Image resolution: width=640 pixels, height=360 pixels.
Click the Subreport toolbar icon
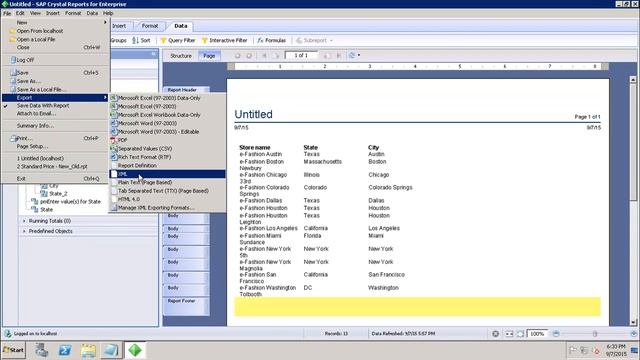coord(299,40)
